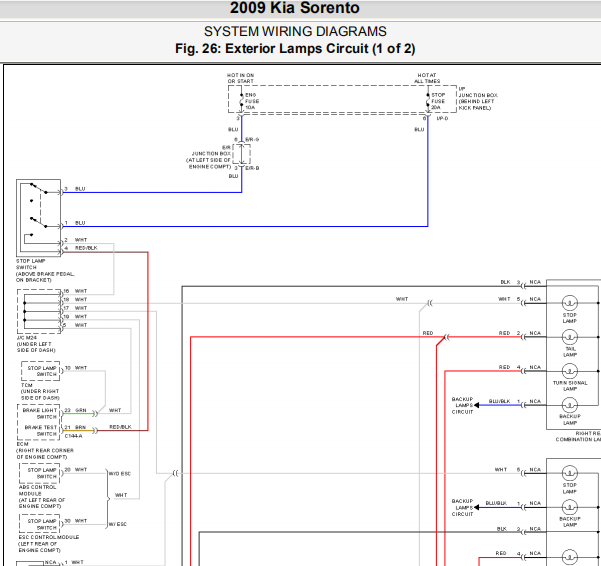Click the "SYSTEM WIRING DIAGRAMS" heading
Viewport: 601px width, 566px height.
[x=295, y=31]
